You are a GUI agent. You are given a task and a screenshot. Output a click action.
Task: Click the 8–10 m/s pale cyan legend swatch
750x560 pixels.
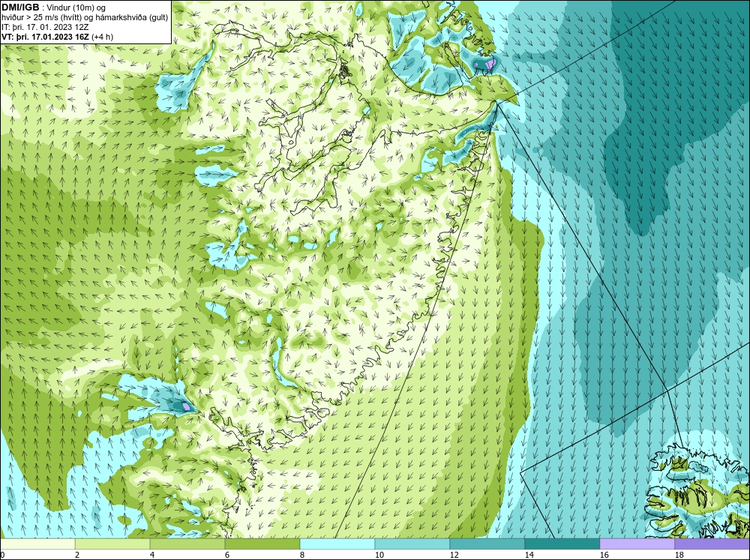(x=337, y=544)
